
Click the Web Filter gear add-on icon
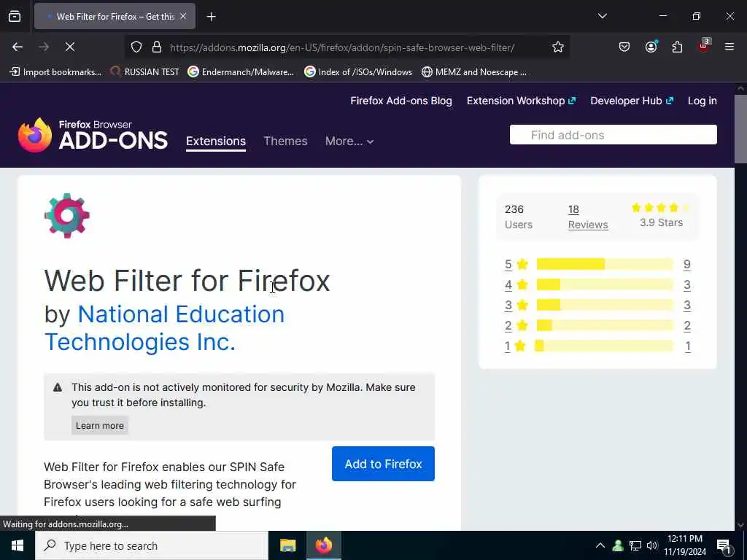(x=67, y=216)
